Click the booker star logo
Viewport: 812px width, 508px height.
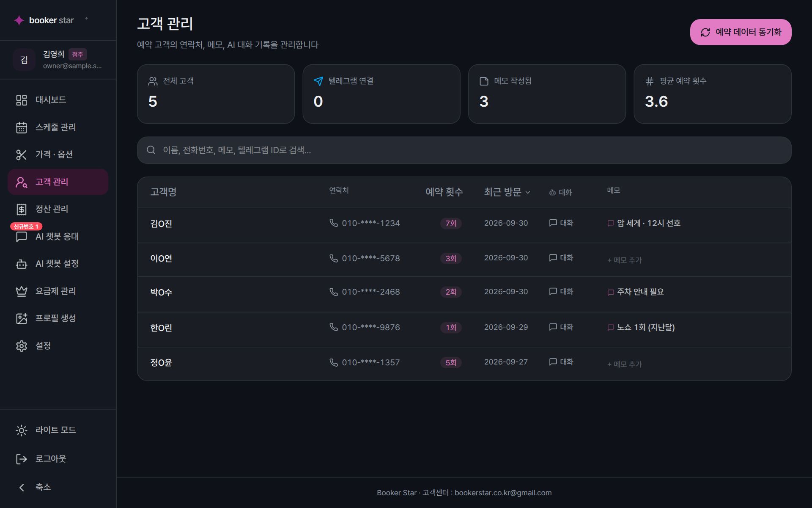[44, 20]
